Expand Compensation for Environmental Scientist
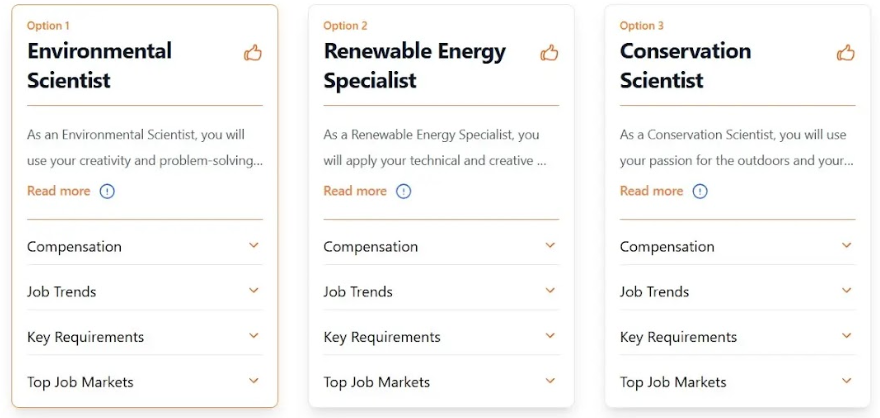The height and width of the screenshot is (418, 880). (253, 246)
